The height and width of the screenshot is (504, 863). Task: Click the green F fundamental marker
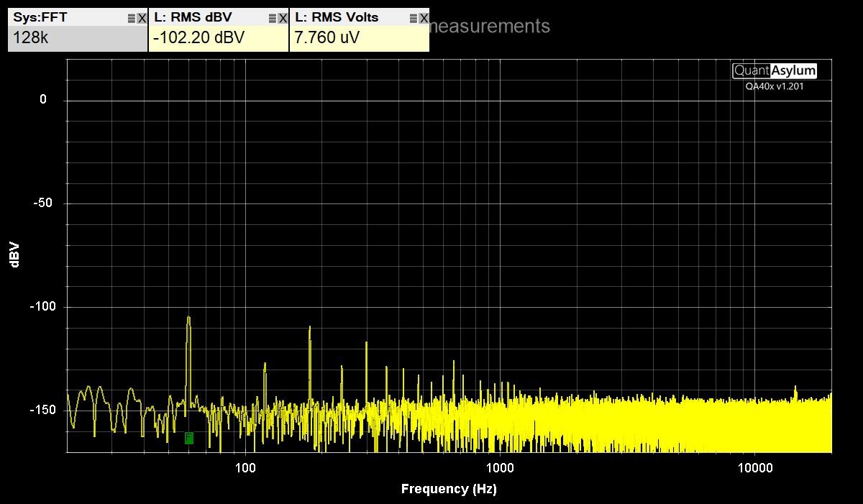pos(189,437)
